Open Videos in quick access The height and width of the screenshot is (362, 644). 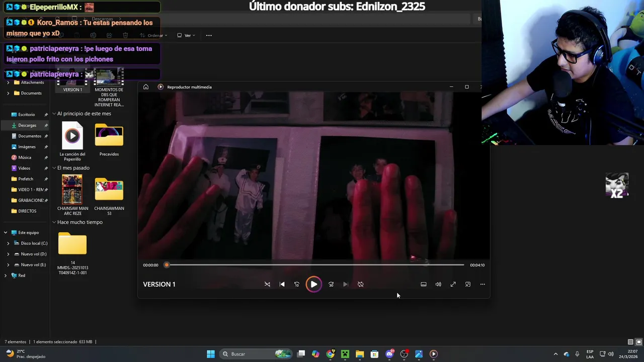pos(24,168)
